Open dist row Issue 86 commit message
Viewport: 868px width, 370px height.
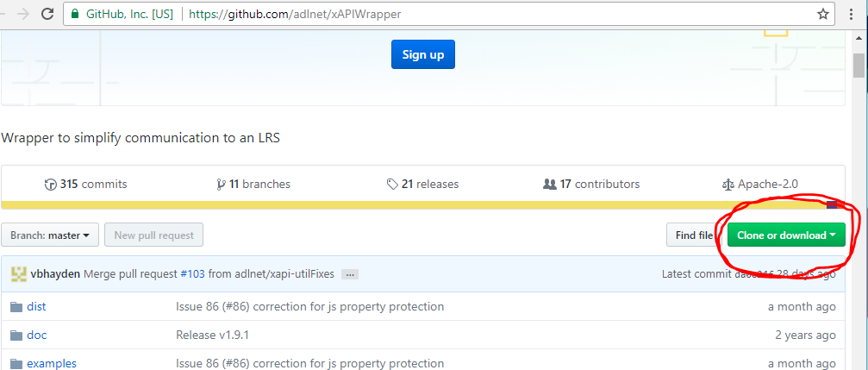tap(310, 306)
